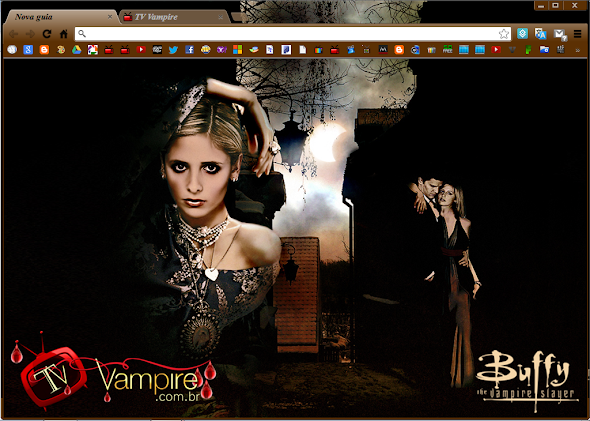Maximize the browser window

(555, 5)
